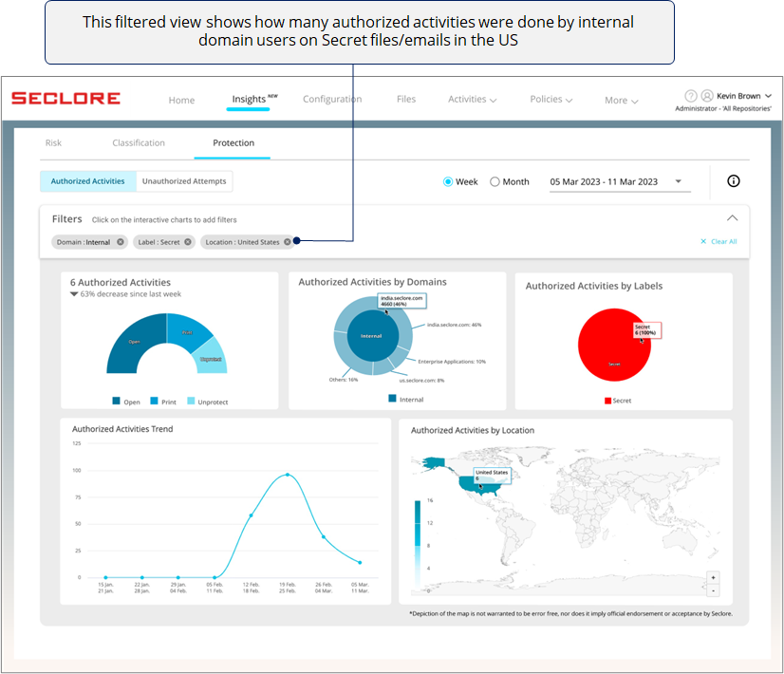Select the Week radio button
Screen dimensions: 784x674
point(448,181)
